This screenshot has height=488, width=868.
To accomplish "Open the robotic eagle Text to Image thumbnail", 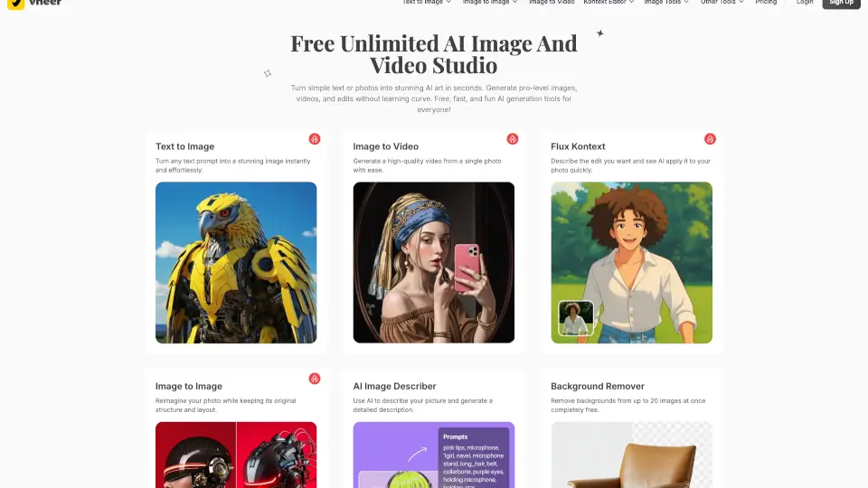I will 236,262.
